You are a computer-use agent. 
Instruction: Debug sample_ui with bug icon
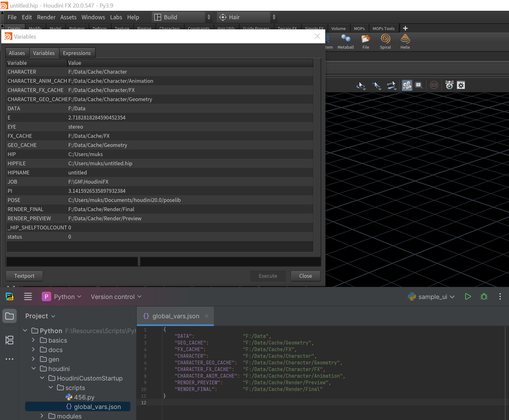tap(484, 296)
